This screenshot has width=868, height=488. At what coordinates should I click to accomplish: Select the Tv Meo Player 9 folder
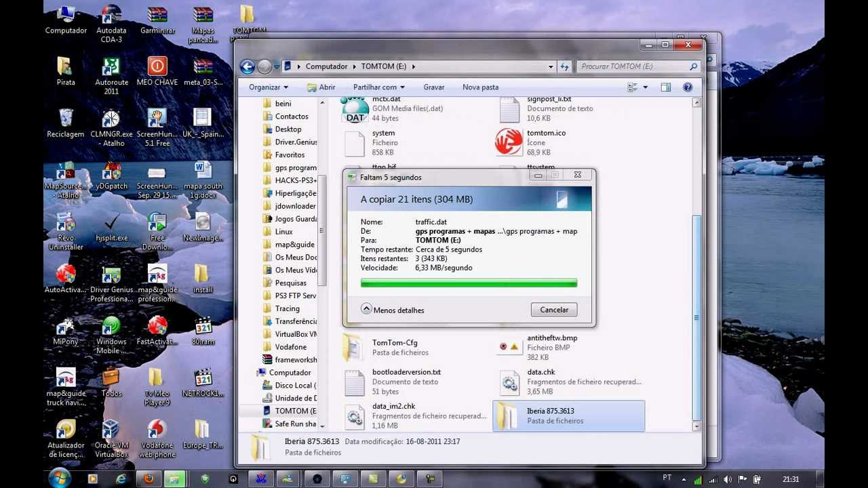[157, 387]
